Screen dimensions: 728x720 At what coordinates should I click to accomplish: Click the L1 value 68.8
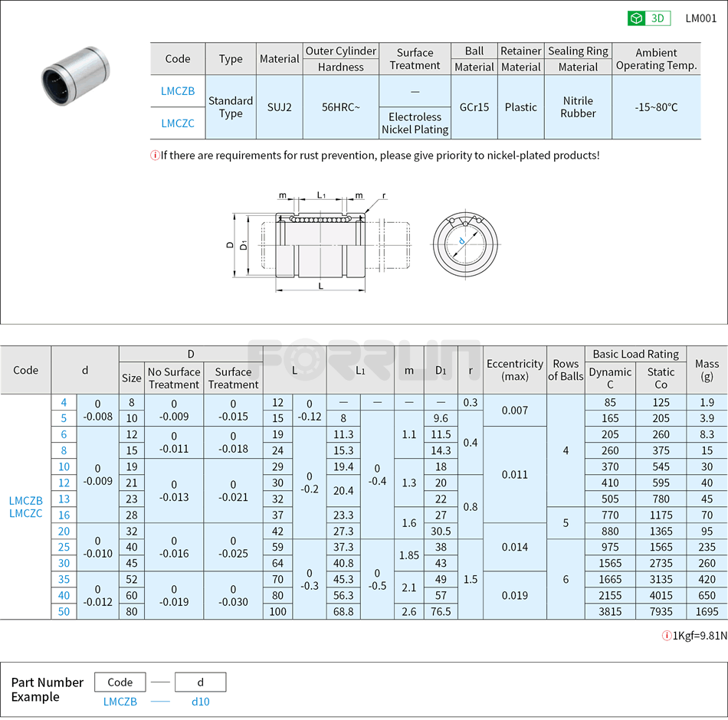pyautogui.click(x=343, y=612)
